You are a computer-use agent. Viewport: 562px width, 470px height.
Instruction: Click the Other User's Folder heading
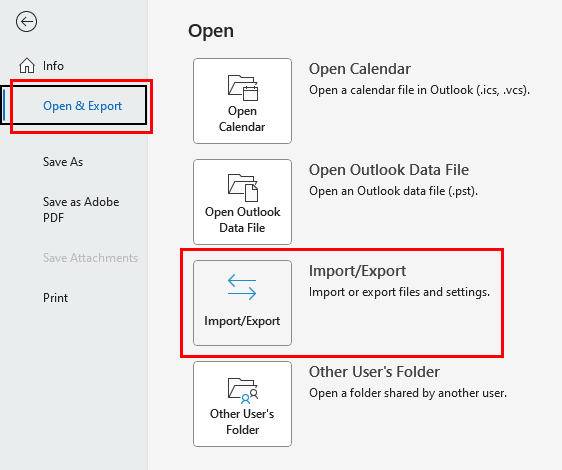[374, 372]
